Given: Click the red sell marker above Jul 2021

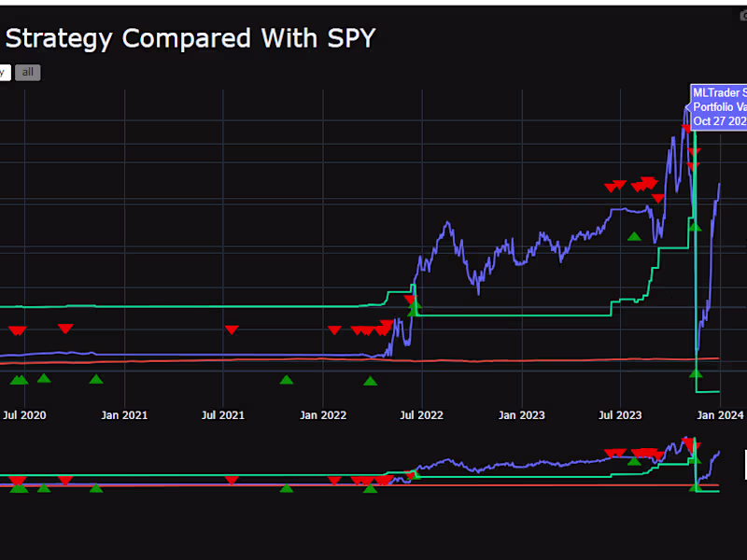Looking at the screenshot, I should point(231,329).
